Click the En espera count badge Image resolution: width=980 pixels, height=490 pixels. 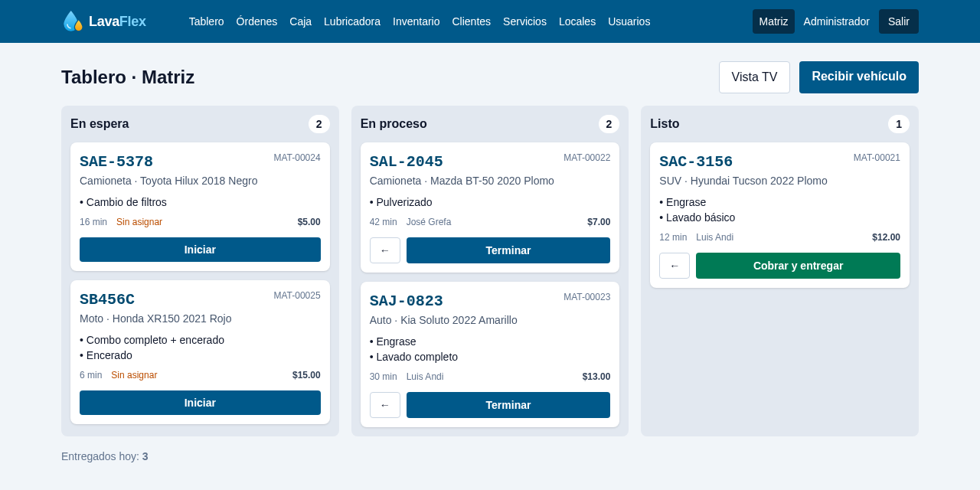point(319,124)
